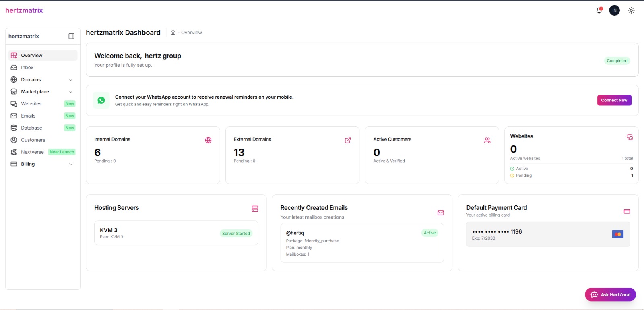Click the 'Exp: 7/2030' card expiry text
Viewport: 644px width, 310px height.
483,238
